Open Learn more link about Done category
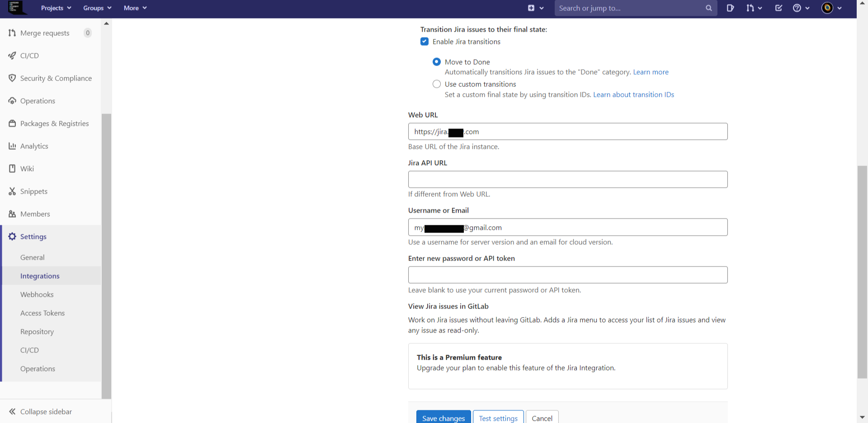The height and width of the screenshot is (423, 868). (651, 72)
